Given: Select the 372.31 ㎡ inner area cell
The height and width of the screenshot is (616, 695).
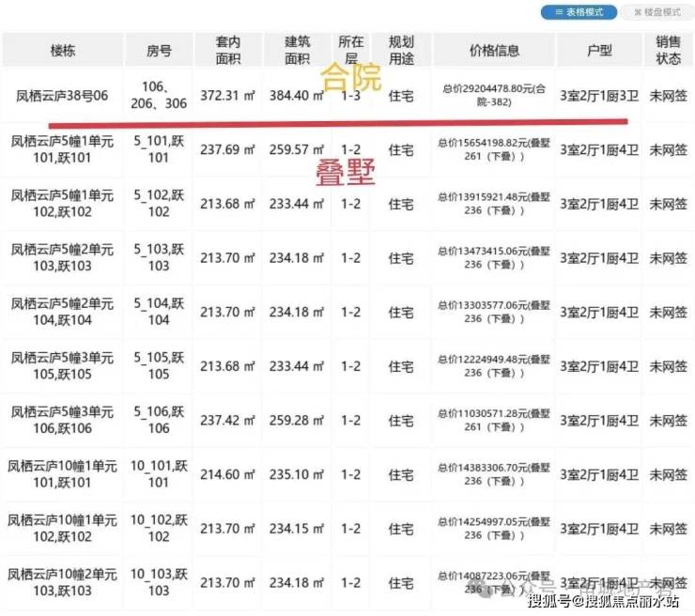Looking at the screenshot, I should click(x=228, y=96).
